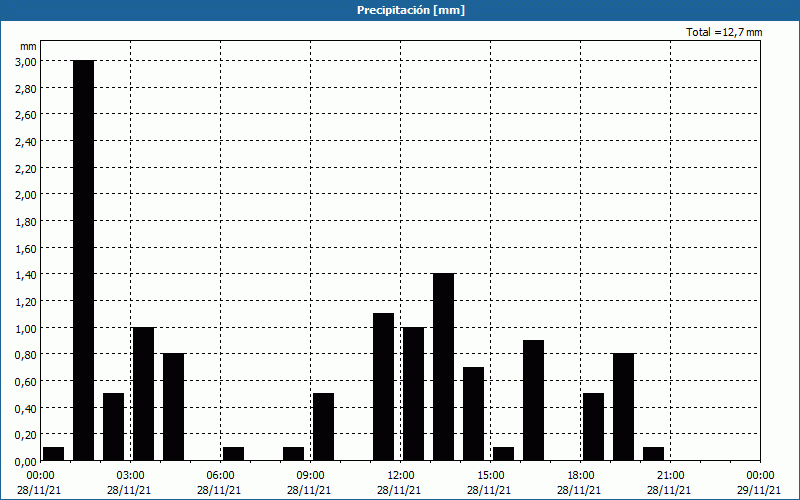
Task: Click the small 0,10 mm bar ending at 21:00
Action: (654, 454)
